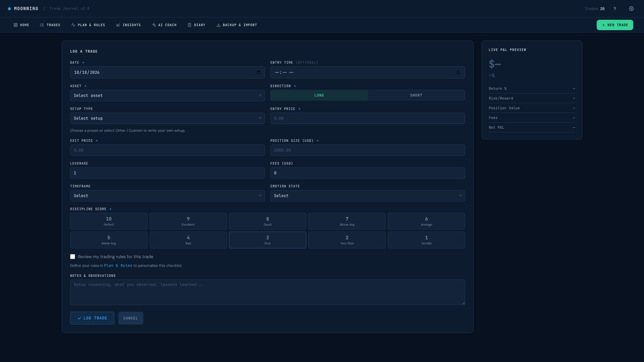
Task: Select discipline score 2 Very Poor
Action: 347,240
